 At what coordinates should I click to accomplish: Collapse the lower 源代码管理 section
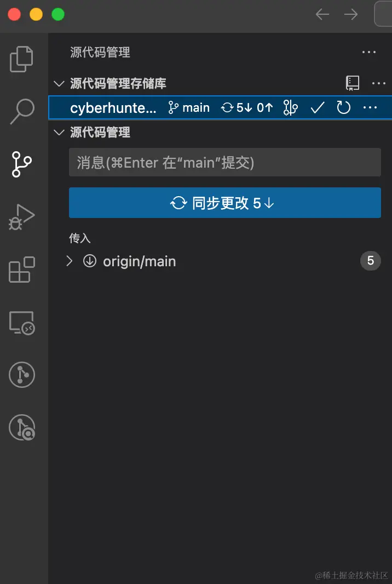point(59,132)
